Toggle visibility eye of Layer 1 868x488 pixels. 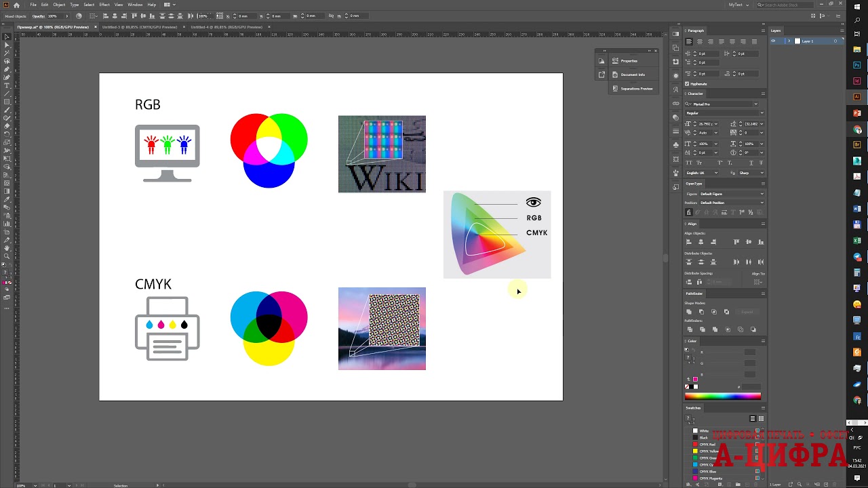tap(773, 41)
